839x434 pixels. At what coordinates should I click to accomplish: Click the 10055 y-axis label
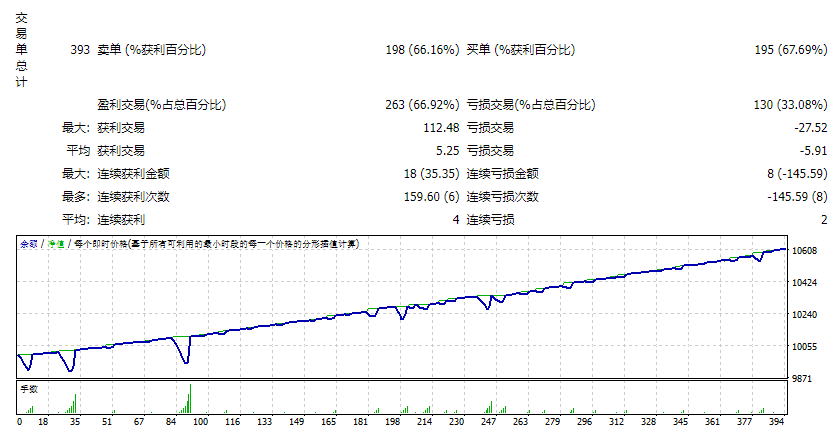(804, 347)
